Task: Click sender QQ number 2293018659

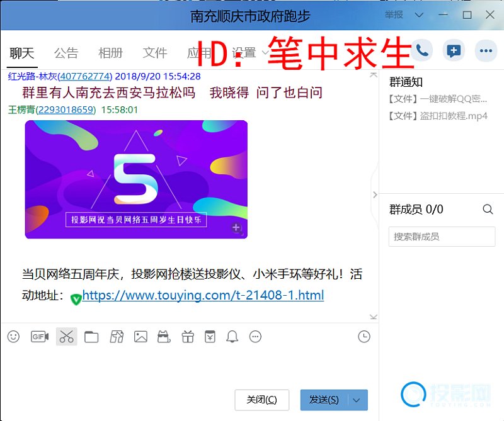Action: pyautogui.click(x=66, y=110)
